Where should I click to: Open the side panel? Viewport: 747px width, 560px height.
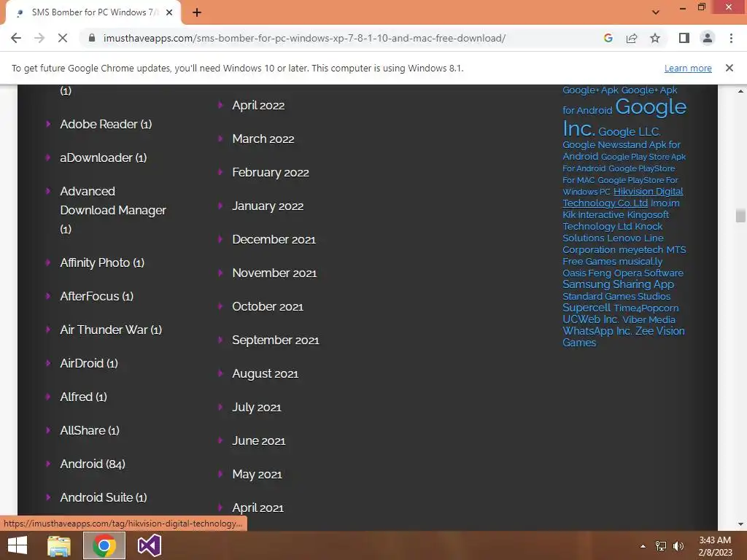[x=684, y=38]
